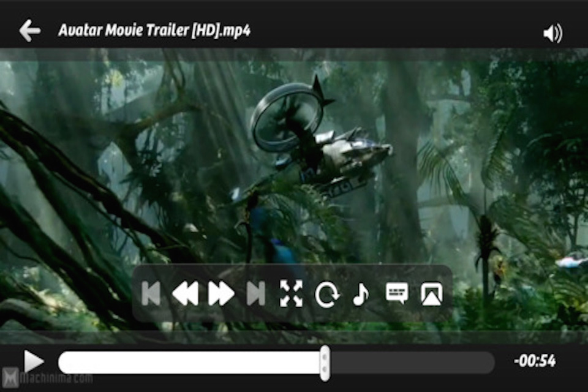Open subtitles options

[397, 293]
